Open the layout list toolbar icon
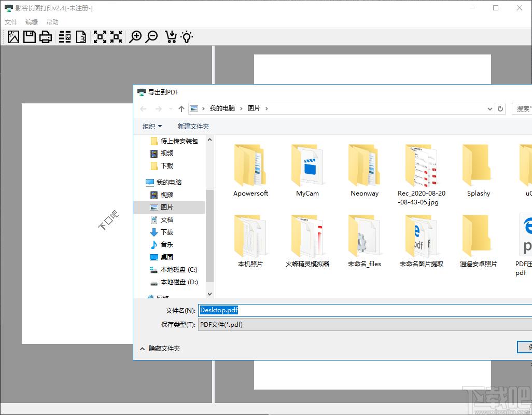The image size is (532, 415). pyautogui.click(x=65, y=37)
